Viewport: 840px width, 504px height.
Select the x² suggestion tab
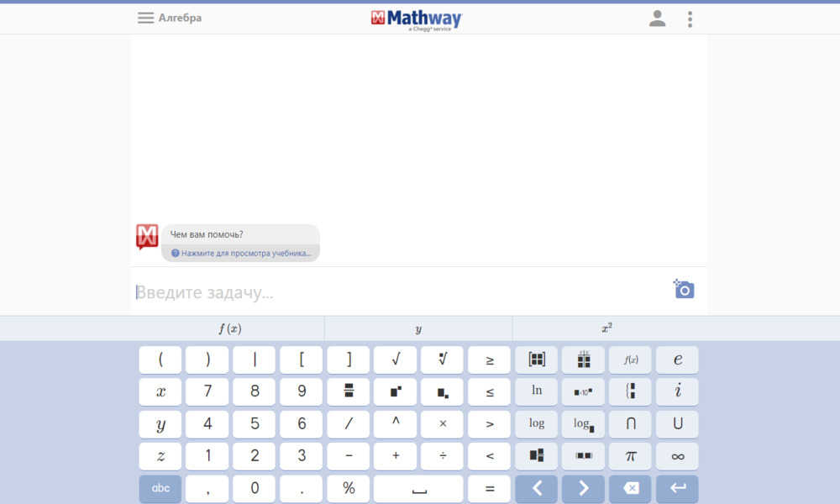click(606, 328)
